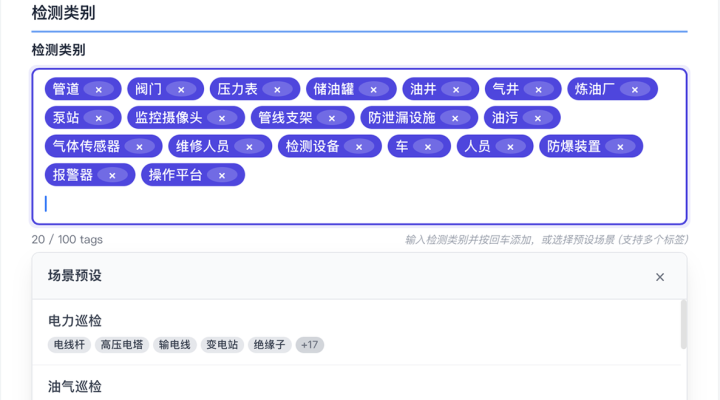Viewport: 720px width, 400px height.
Task: Click the 绝缘子 preset tag
Action: tap(270, 345)
